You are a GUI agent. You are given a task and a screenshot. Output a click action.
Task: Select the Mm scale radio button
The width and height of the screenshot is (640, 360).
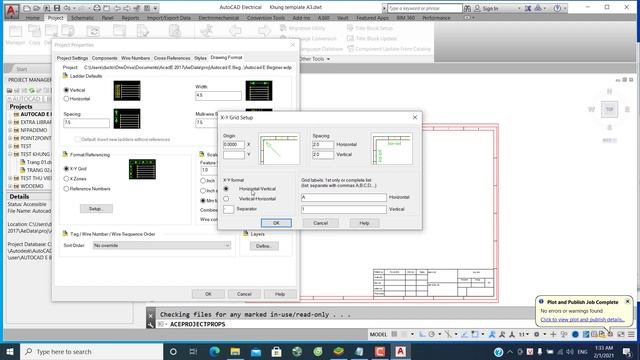pyautogui.click(x=203, y=200)
